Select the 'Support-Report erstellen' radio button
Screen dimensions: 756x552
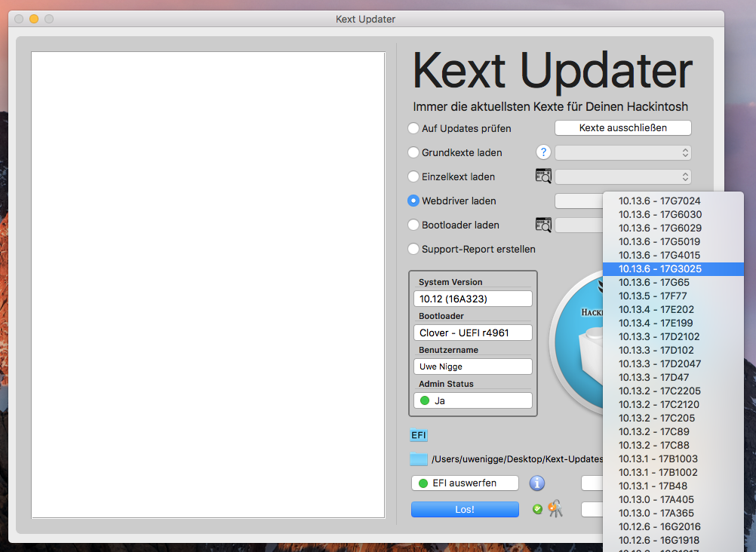tap(413, 249)
